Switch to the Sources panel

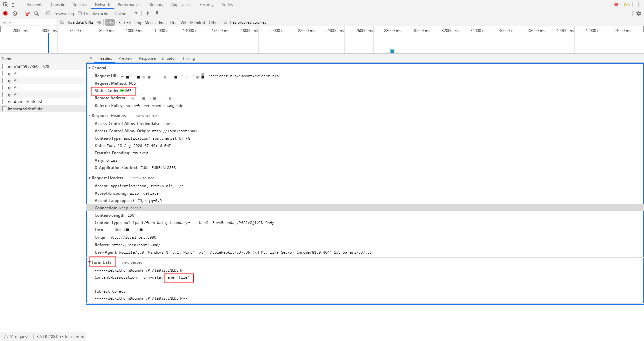point(80,4)
